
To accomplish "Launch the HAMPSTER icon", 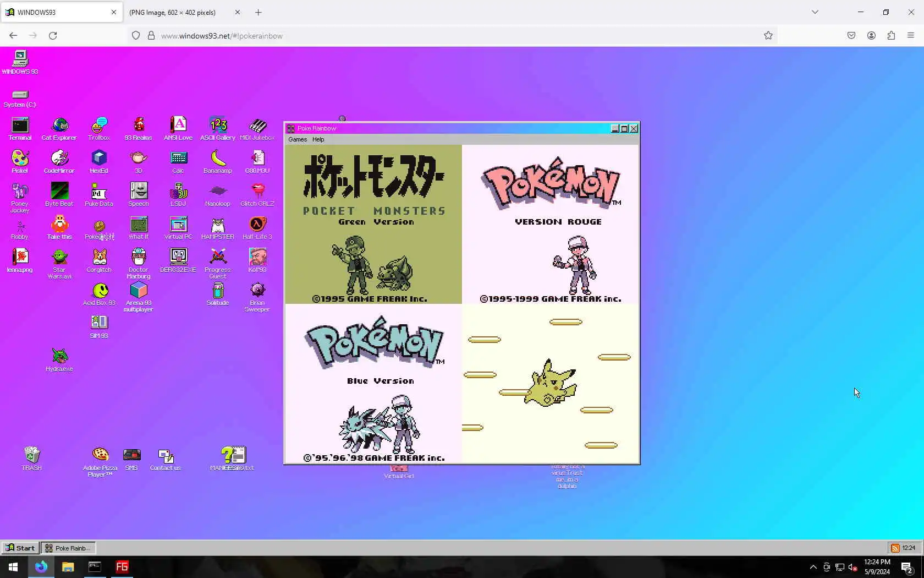I will pyautogui.click(x=218, y=228).
